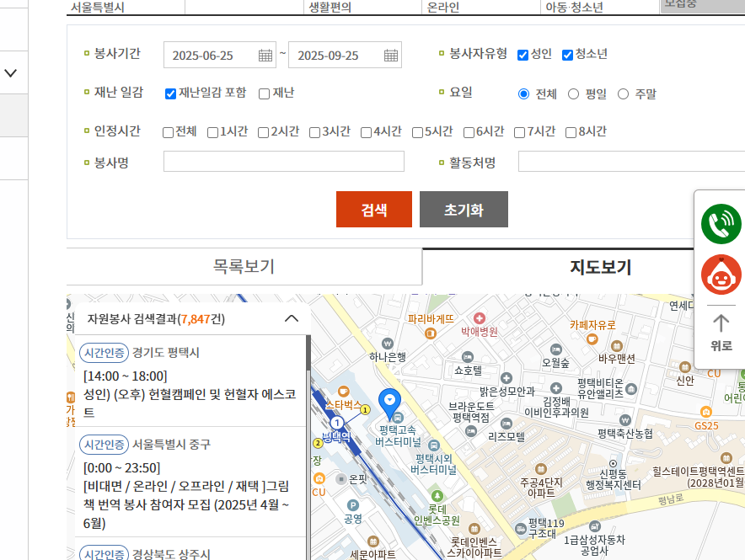
Task: Click the green phone consultation icon
Action: [x=721, y=224]
